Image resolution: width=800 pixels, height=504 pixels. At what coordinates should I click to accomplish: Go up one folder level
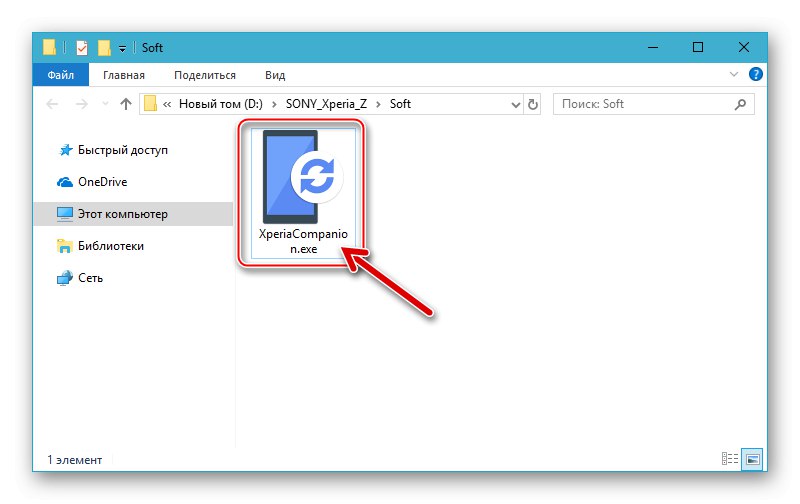click(126, 104)
